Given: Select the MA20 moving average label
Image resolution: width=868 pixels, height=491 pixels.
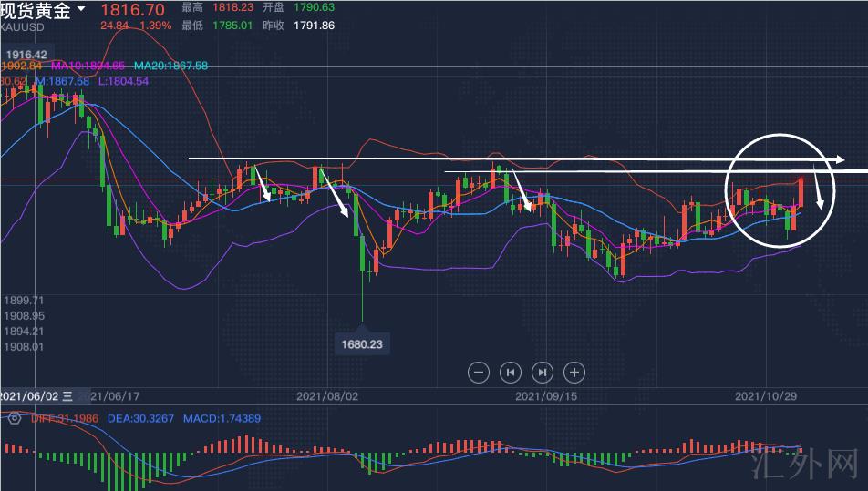Looking at the screenshot, I should click(170, 66).
